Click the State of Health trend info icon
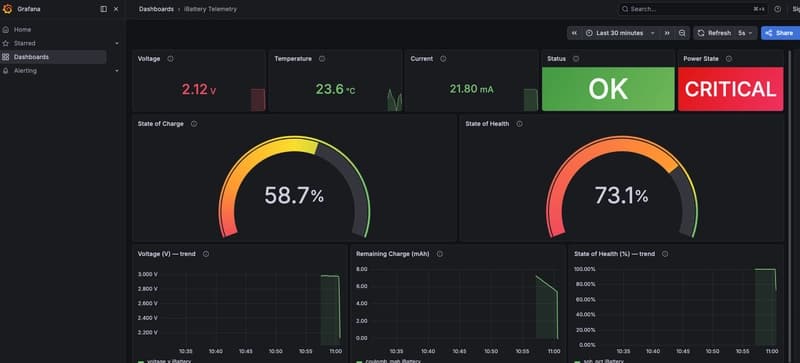This screenshot has width=800, height=363. 665,254
